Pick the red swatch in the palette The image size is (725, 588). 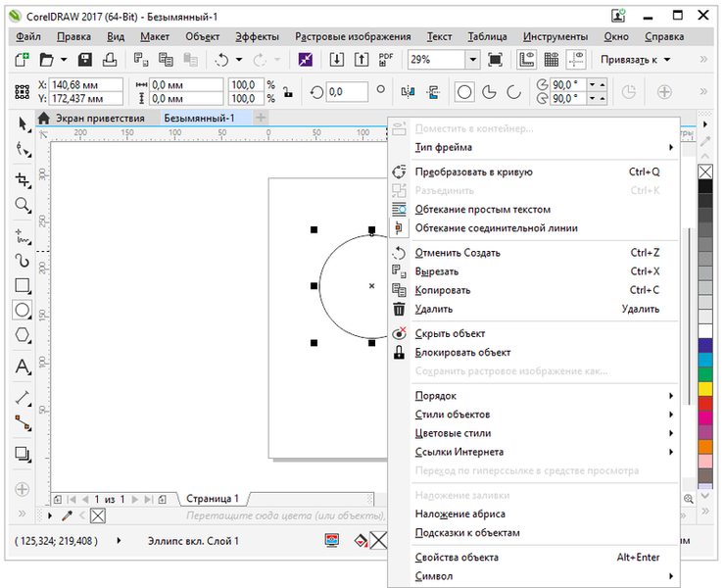705,403
